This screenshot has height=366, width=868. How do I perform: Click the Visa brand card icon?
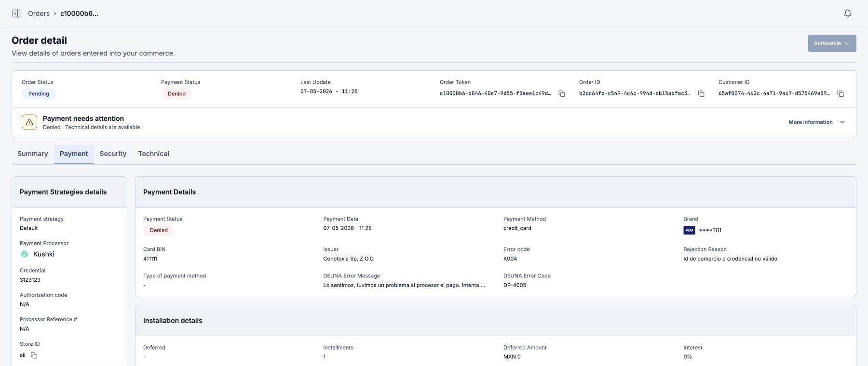point(689,230)
